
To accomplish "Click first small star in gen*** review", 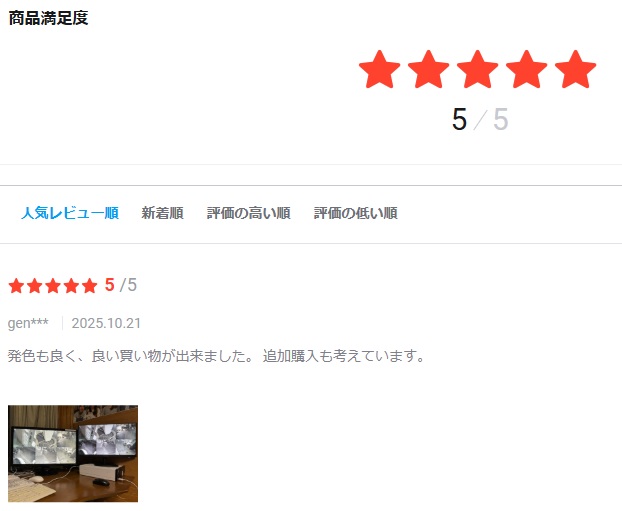I will click(16, 286).
